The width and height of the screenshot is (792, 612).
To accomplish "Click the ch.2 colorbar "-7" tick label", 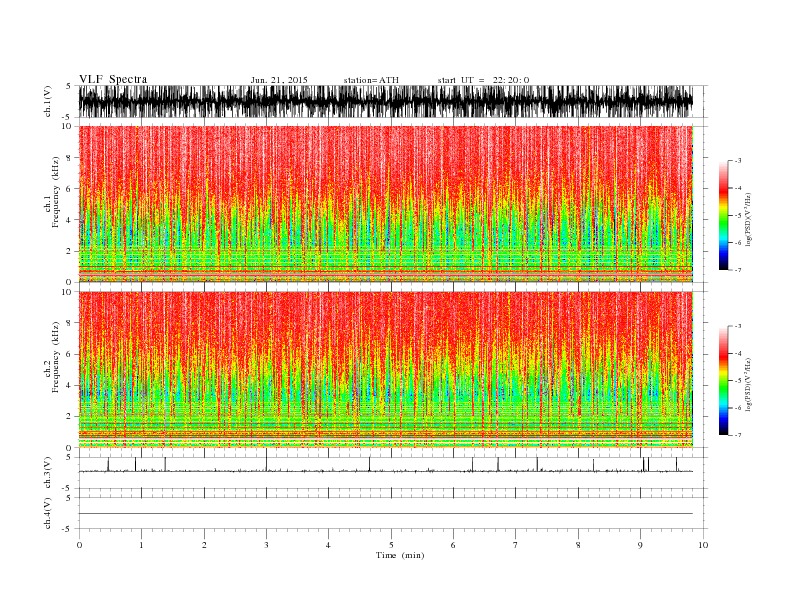I will tap(737, 435).
